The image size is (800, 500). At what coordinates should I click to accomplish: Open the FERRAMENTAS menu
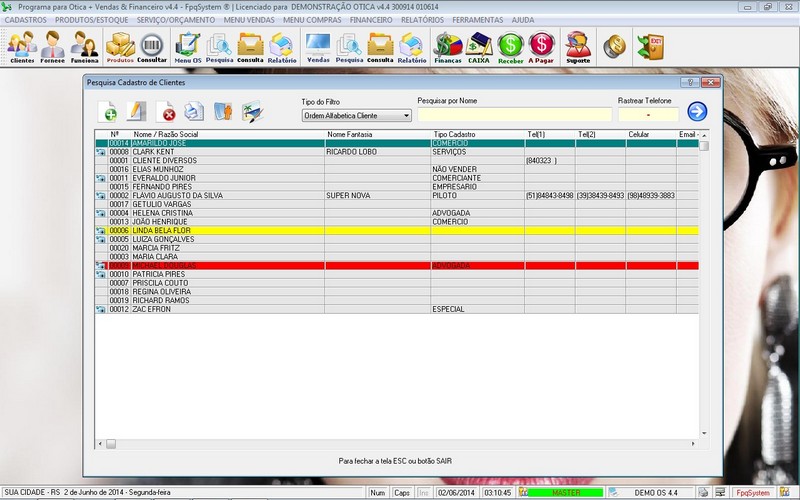(x=478, y=20)
